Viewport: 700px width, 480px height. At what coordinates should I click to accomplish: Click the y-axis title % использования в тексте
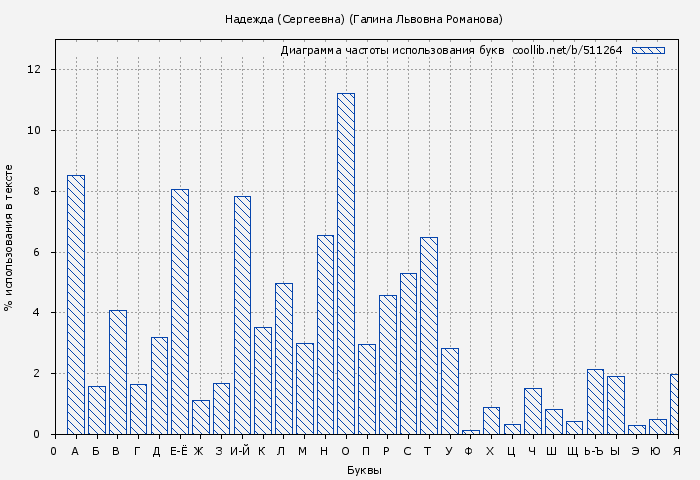click(9, 238)
